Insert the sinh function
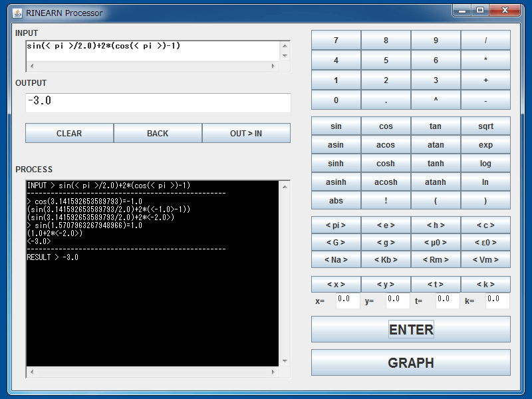This screenshot has width=532, height=399. click(336, 164)
